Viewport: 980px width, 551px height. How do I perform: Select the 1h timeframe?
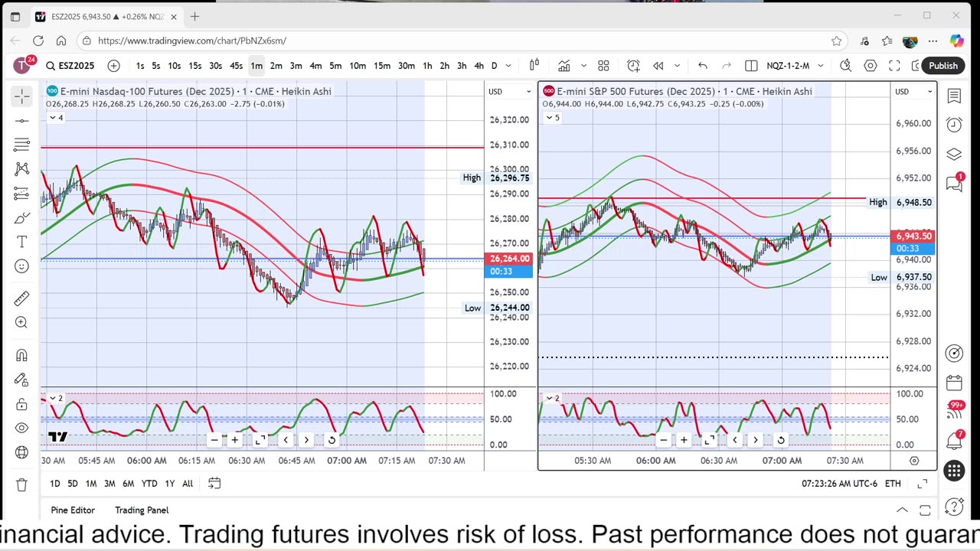(427, 66)
